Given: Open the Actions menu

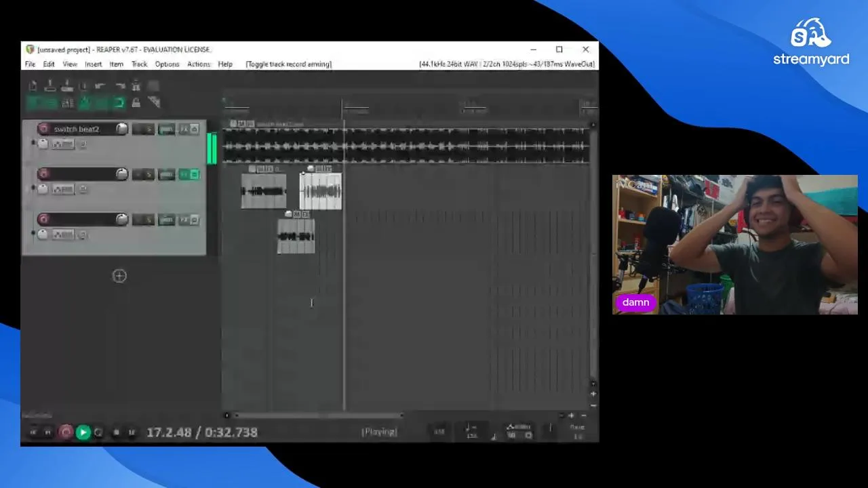Looking at the screenshot, I should tap(199, 64).
